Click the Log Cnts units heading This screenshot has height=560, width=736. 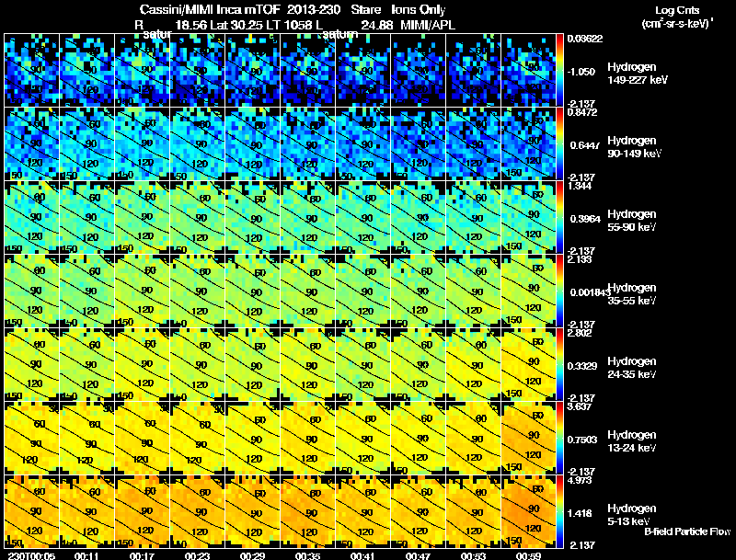point(677,10)
